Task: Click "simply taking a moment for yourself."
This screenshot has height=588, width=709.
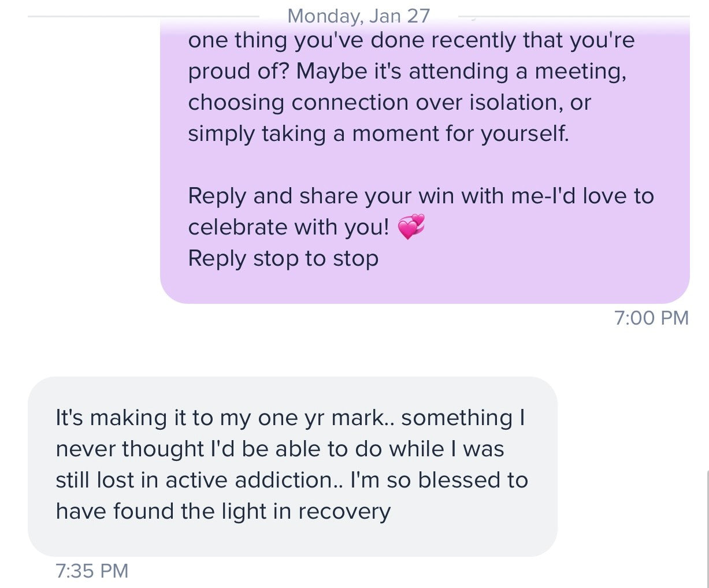Action: [378, 133]
